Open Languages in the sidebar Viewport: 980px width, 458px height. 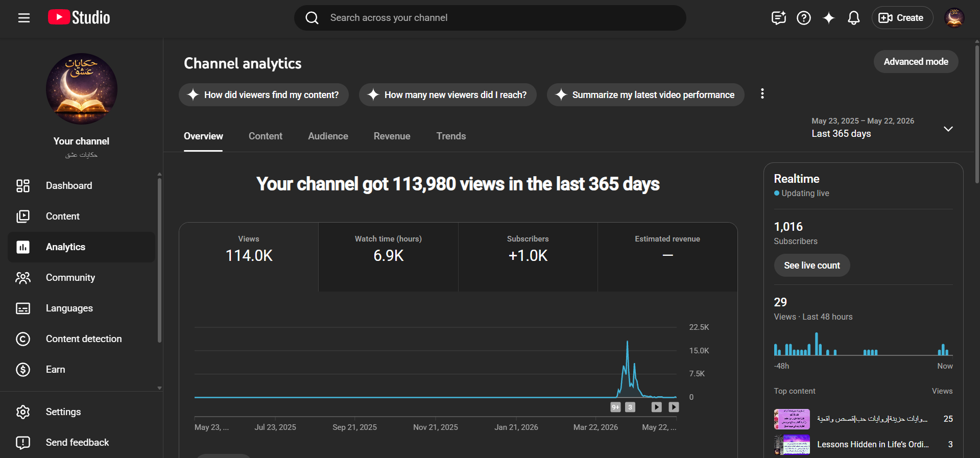(82, 308)
